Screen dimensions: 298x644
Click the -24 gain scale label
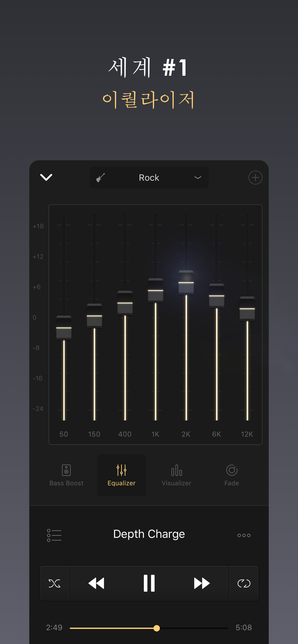click(x=38, y=409)
